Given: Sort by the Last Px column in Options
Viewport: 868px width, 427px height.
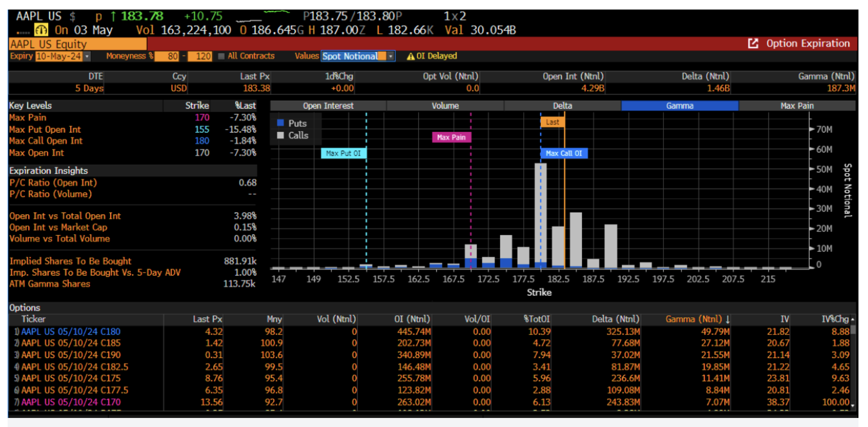Looking at the screenshot, I should [x=207, y=319].
